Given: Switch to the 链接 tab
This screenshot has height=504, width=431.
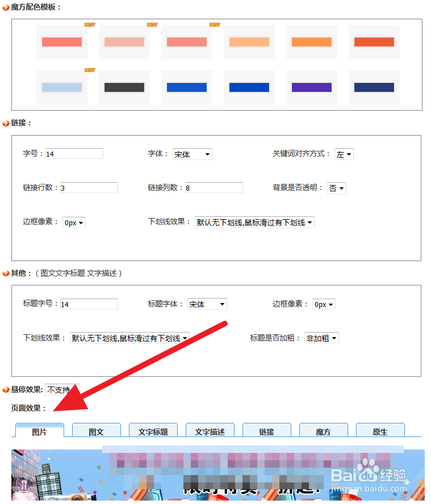Looking at the screenshot, I should click(267, 430).
